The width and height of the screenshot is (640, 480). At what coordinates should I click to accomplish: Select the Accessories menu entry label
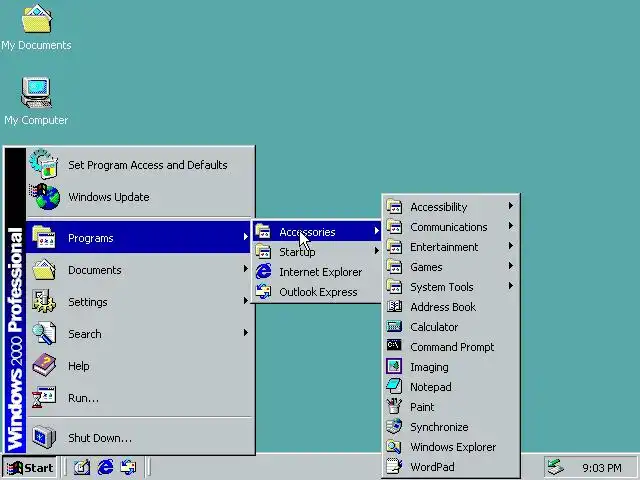click(x=307, y=232)
